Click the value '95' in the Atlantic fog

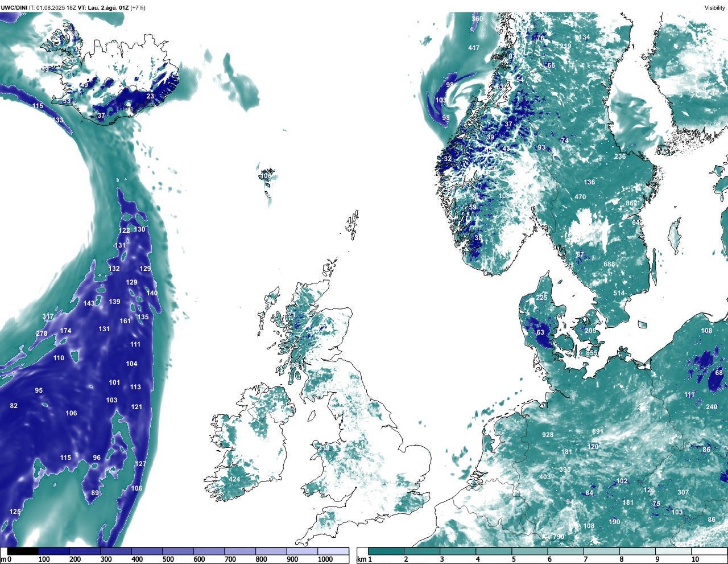pyautogui.click(x=39, y=390)
